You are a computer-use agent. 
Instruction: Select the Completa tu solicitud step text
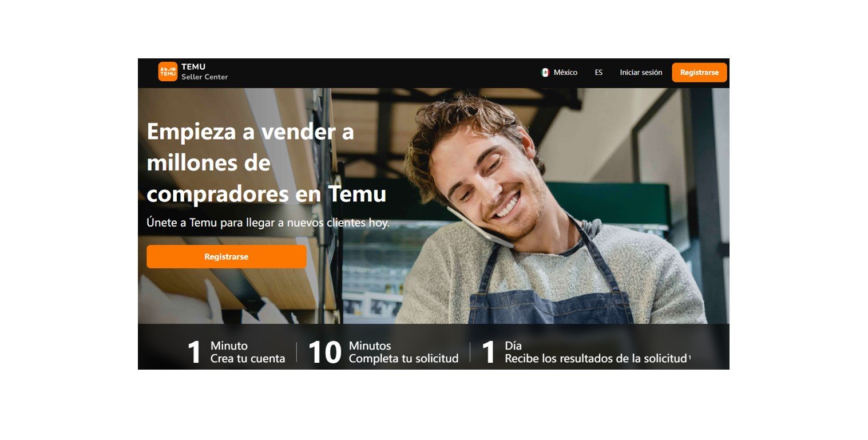coord(403,359)
